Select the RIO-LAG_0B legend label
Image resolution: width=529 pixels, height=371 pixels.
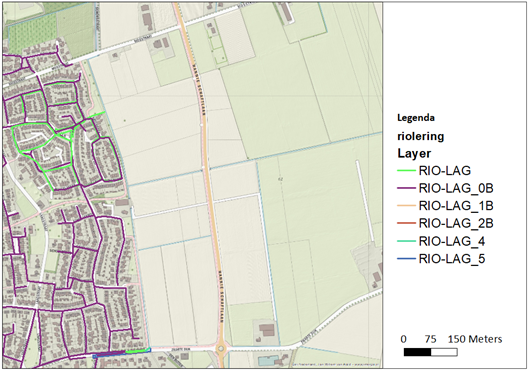pos(456,188)
